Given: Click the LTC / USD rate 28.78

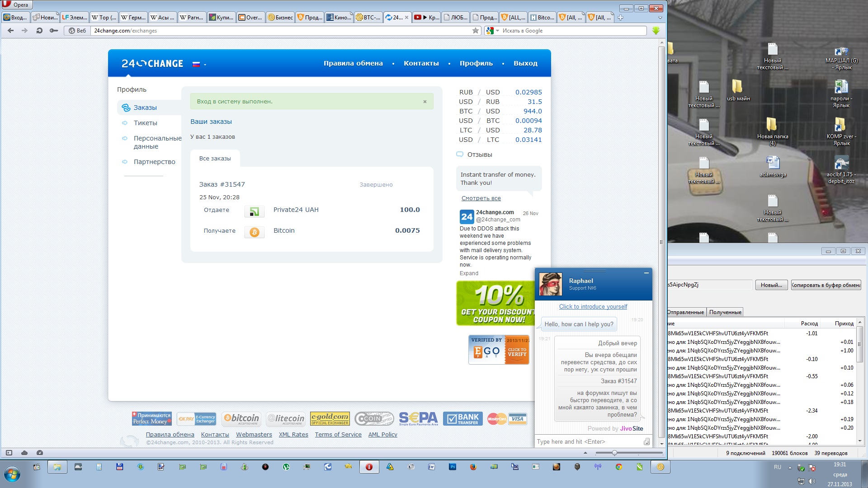Looking at the screenshot, I should pyautogui.click(x=533, y=130).
